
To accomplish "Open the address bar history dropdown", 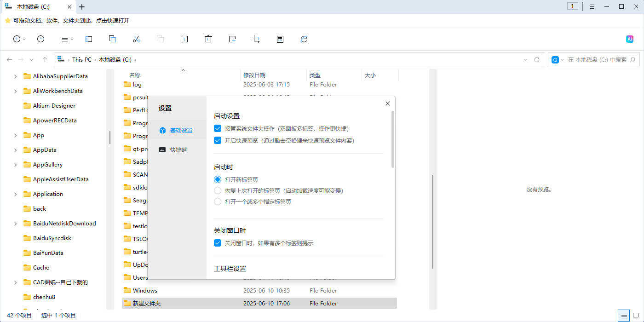I will 526,60.
